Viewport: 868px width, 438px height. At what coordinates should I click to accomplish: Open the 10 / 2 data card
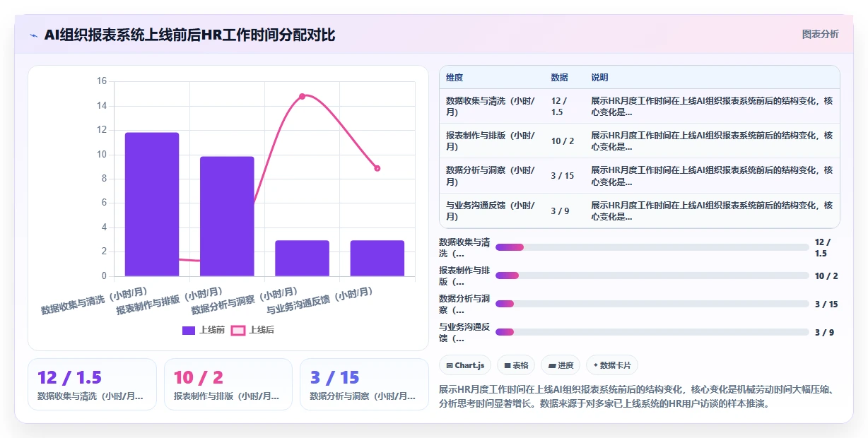tap(228, 384)
